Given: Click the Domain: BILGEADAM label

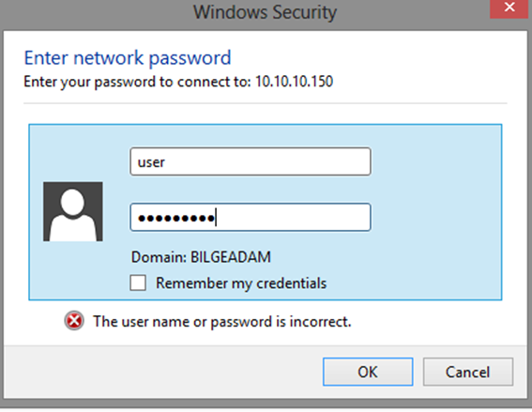Looking at the screenshot, I should pos(201,257).
